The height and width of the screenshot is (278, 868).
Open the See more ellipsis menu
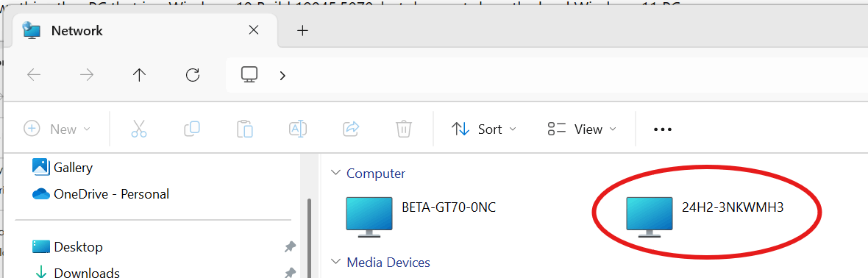pyautogui.click(x=662, y=129)
